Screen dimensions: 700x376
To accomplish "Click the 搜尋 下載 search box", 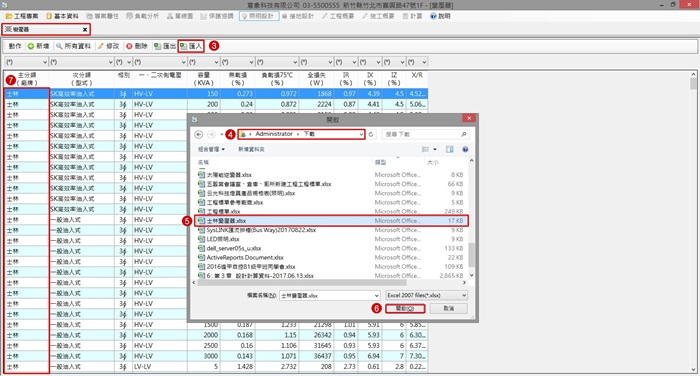I will click(425, 134).
